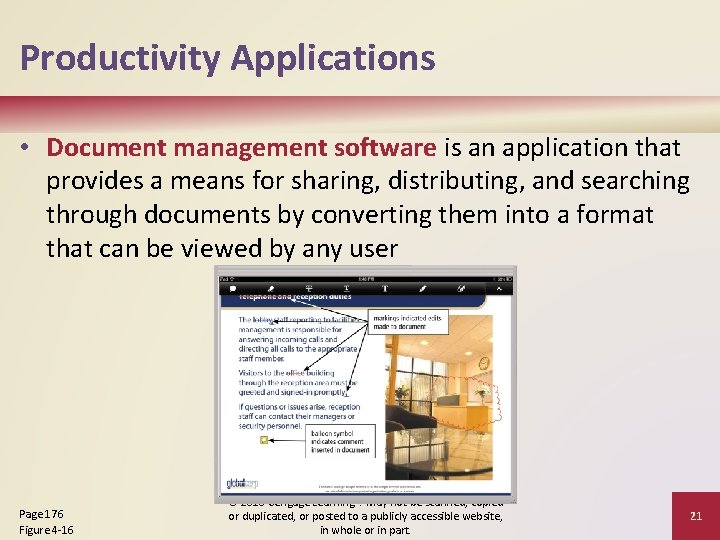Collapse the annotation toolbar with up chevron
The image size is (720, 540).
click(499, 289)
